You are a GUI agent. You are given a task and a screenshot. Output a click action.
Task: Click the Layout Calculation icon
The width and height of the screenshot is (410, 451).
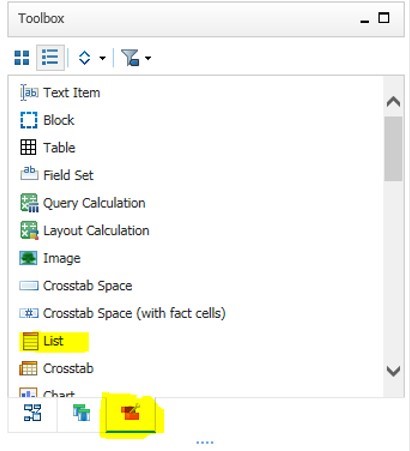click(x=29, y=230)
